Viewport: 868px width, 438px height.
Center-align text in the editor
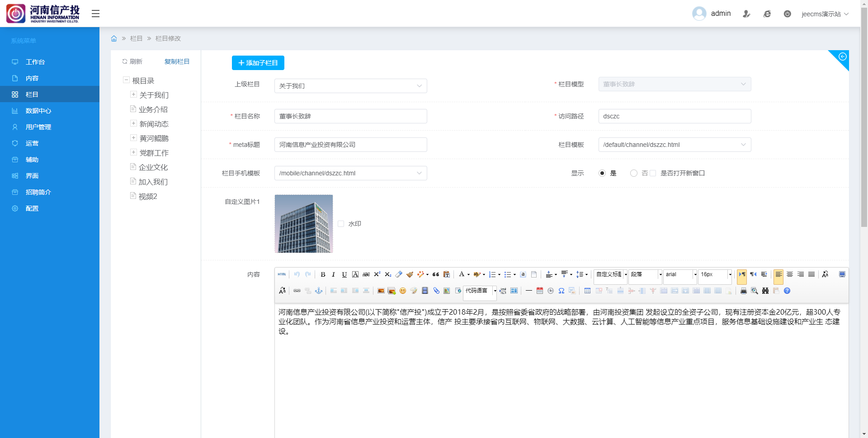coord(790,274)
